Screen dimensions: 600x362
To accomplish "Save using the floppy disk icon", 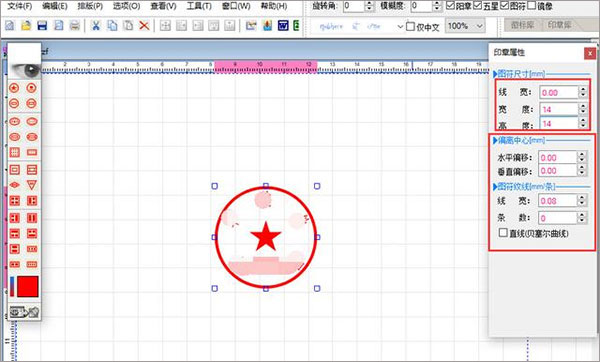I will [x=42, y=26].
